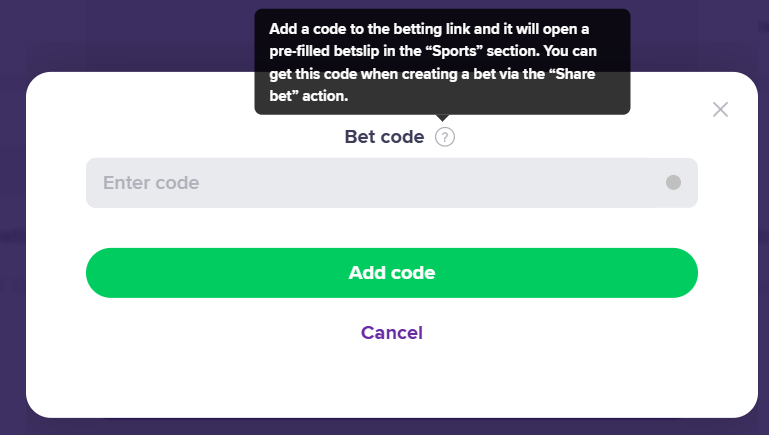The height and width of the screenshot is (435, 769).
Task: Click the empty white area below Cancel
Action: (392, 385)
